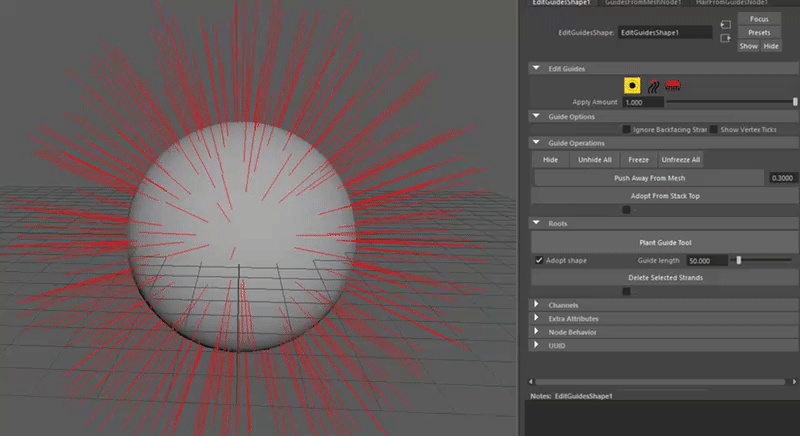Enable Show Vertex Ticks checkbox
Image resolution: width=800 pixels, height=436 pixels.
[x=715, y=130]
